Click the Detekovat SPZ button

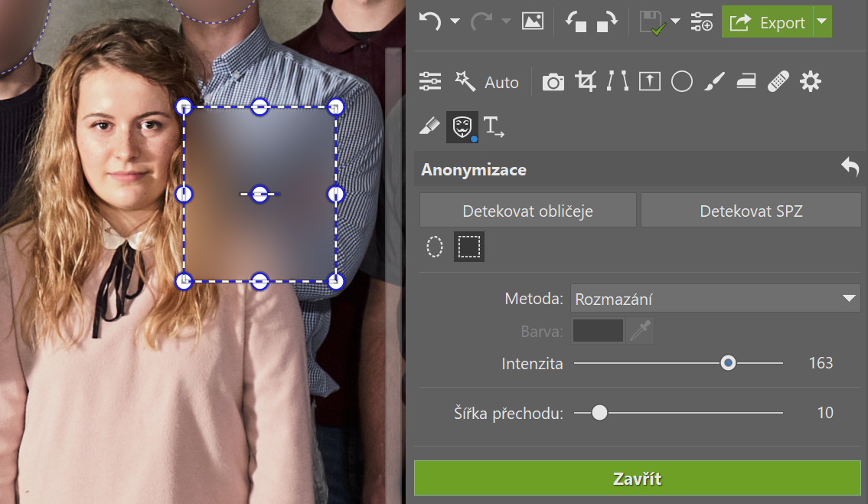point(751,211)
